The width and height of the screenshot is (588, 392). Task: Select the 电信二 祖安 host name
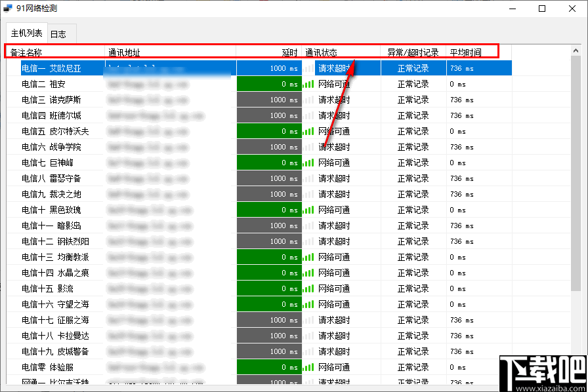click(x=43, y=84)
